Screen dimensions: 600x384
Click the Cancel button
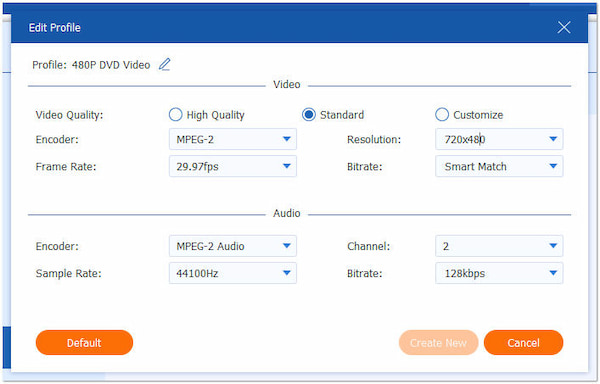point(523,343)
